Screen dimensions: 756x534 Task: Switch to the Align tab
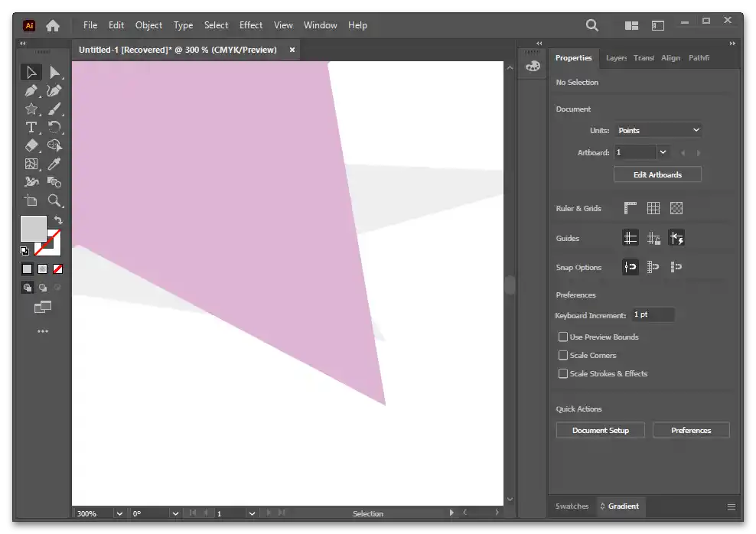(x=670, y=58)
